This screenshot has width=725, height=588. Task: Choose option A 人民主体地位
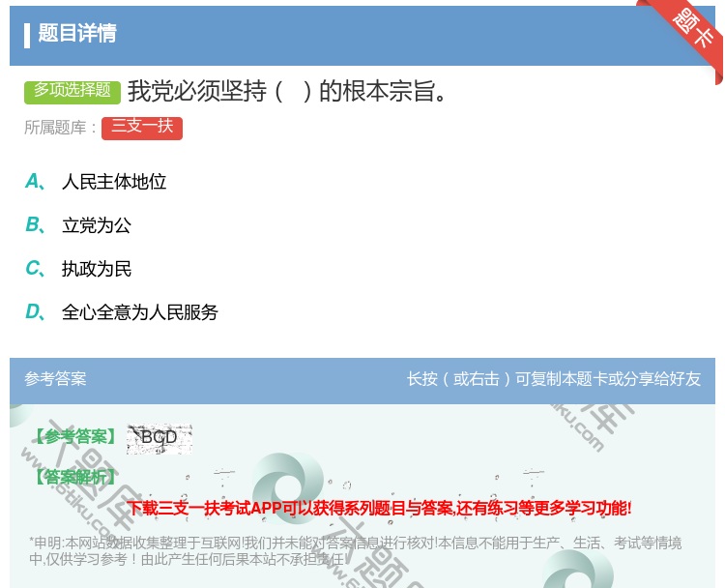[x=96, y=182]
